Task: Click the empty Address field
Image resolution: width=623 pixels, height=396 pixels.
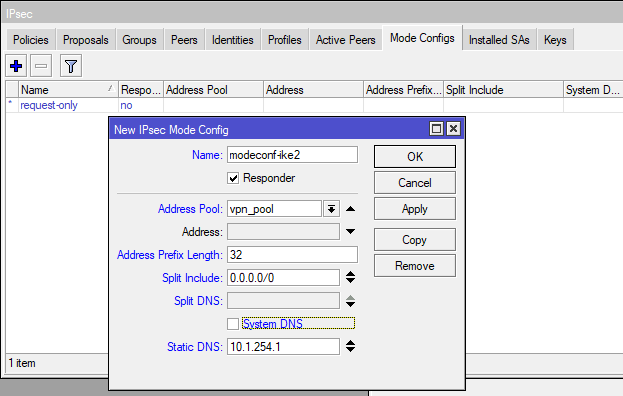Action: coord(283,232)
